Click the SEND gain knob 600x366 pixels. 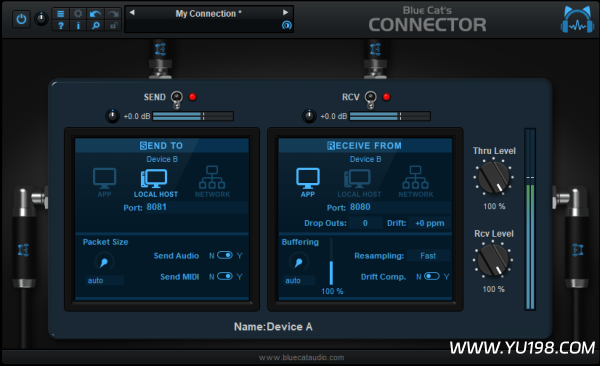[x=112, y=116]
